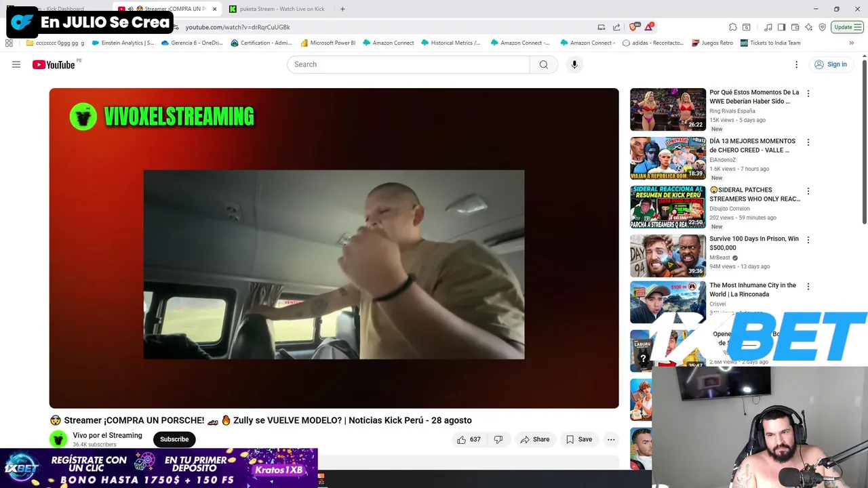Expand the bookmarks overflow chevron

tap(851, 43)
